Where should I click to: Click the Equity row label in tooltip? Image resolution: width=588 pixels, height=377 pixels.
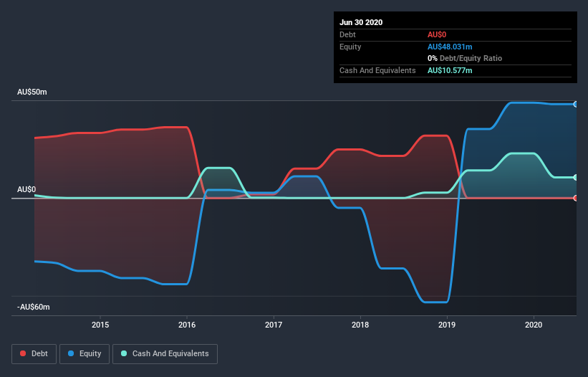click(350, 47)
